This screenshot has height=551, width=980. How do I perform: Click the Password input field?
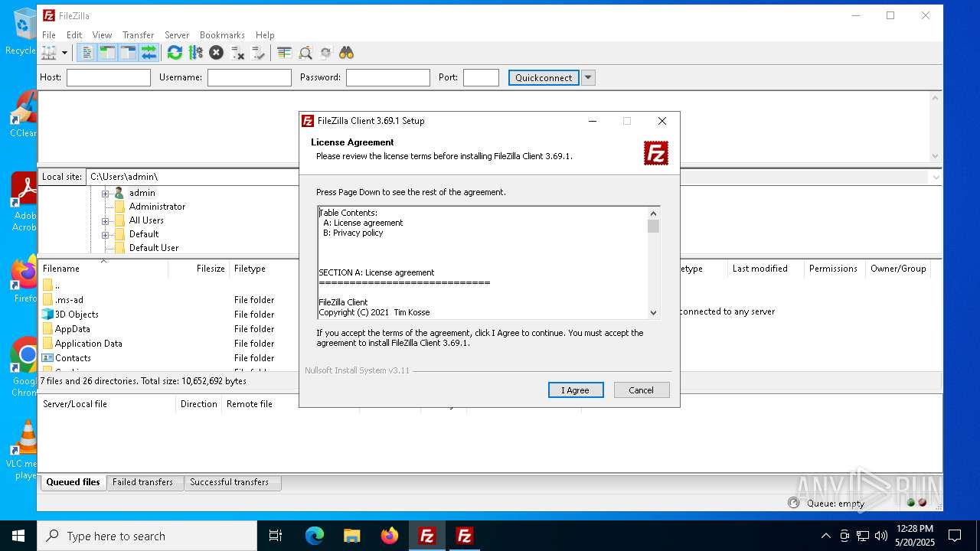(388, 77)
